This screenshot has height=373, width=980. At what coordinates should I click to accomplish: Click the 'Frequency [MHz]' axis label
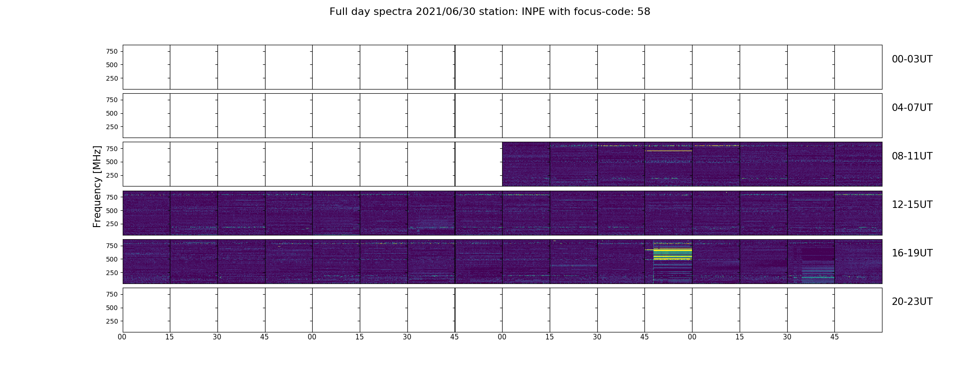tap(97, 186)
